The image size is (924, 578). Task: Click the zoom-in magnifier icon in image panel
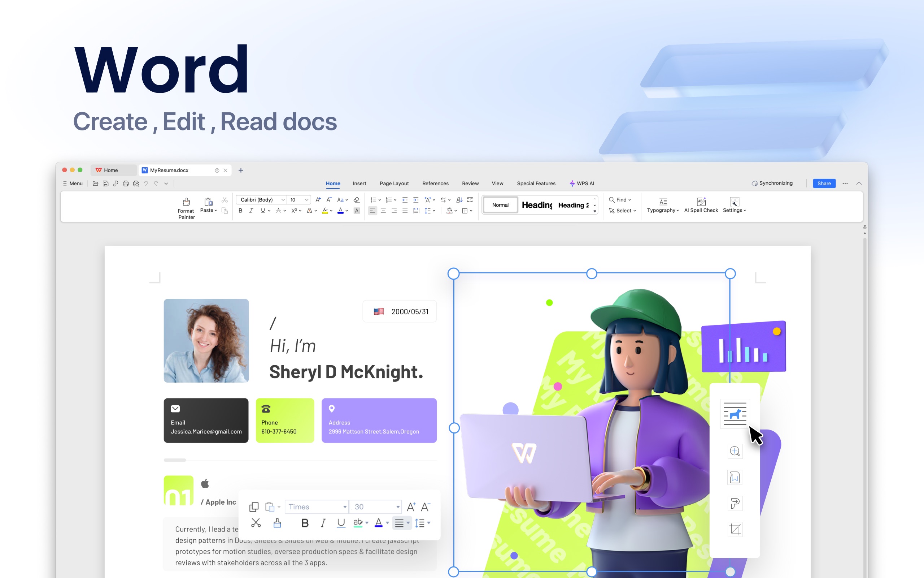(x=735, y=452)
